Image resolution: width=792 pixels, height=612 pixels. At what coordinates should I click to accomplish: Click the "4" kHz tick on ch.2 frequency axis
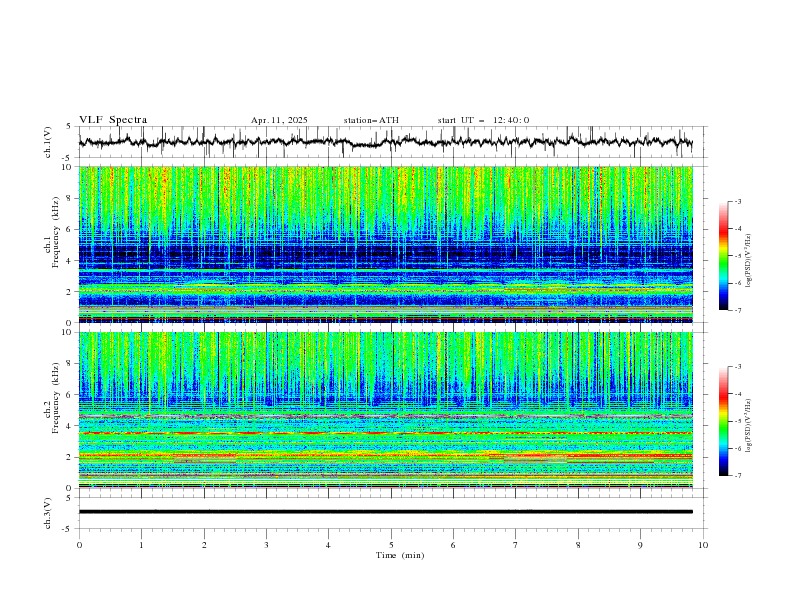(x=70, y=426)
